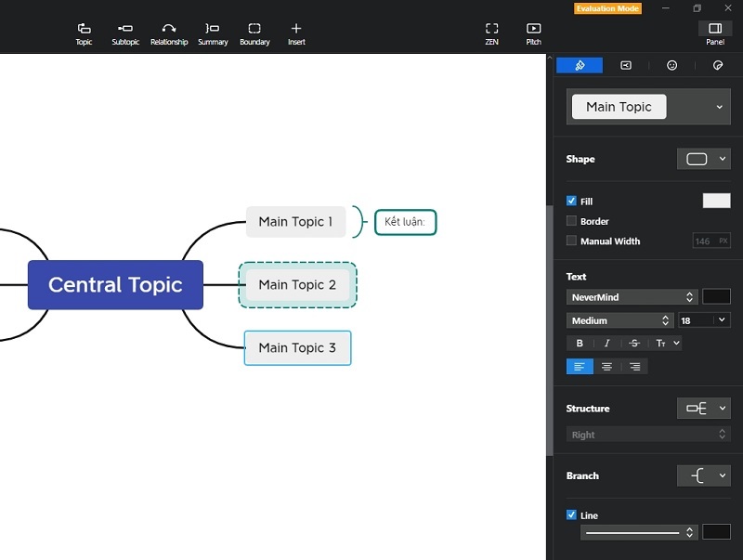The width and height of the screenshot is (743, 560).
Task: Enter ZEN mode
Action: click(x=491, y=29)
